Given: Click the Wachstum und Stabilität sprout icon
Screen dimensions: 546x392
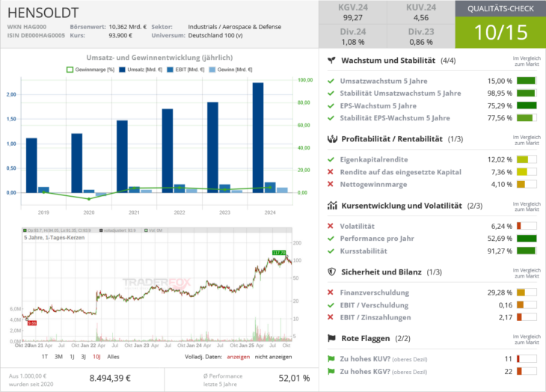Looking at the screenshot, I should point(331,61).
